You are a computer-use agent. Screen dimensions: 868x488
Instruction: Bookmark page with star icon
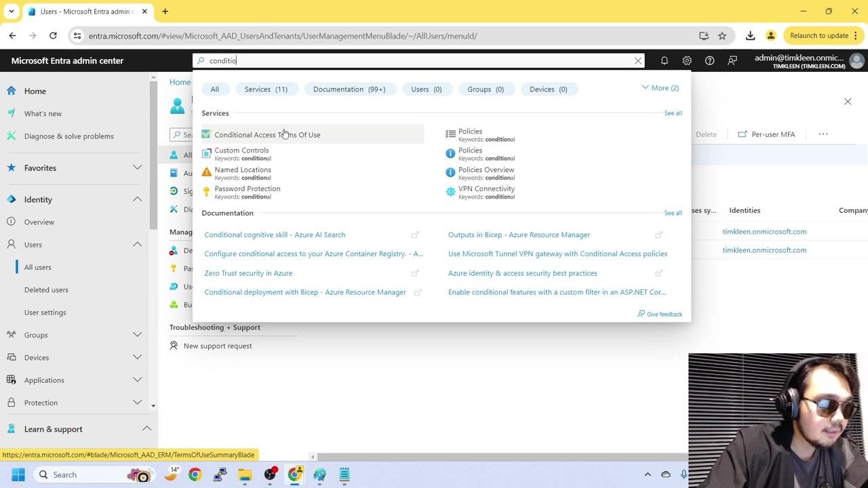pyautogui.click(x=722, y=36)
